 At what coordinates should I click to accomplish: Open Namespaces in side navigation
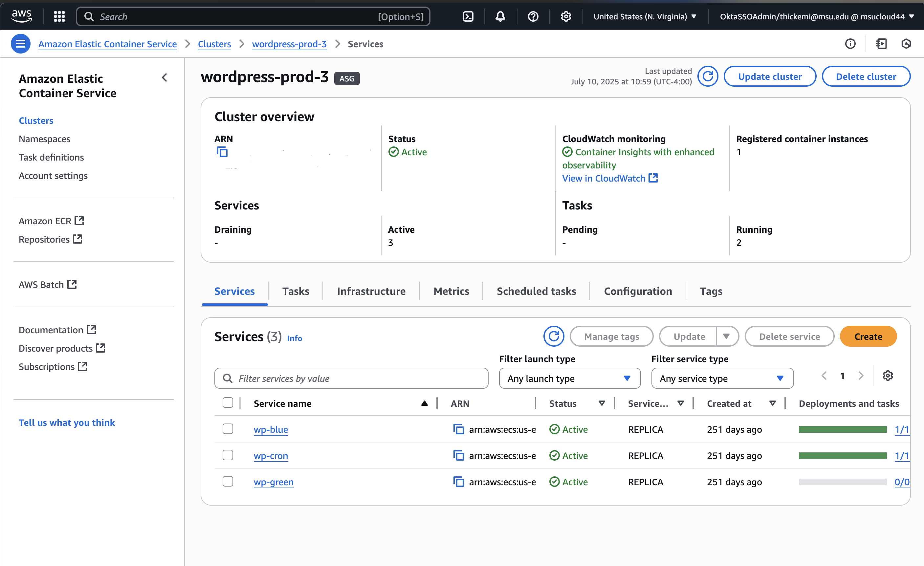click(x=44, y=139)
